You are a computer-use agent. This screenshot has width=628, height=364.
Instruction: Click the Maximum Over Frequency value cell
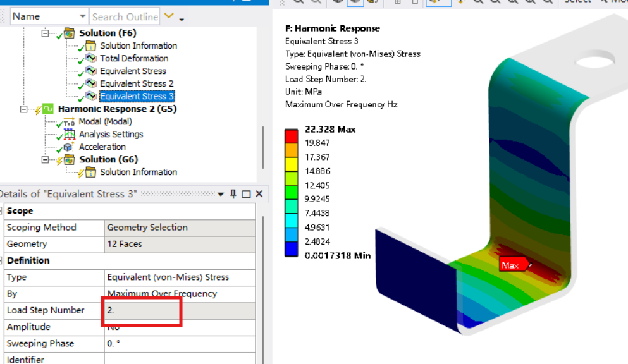180,294
